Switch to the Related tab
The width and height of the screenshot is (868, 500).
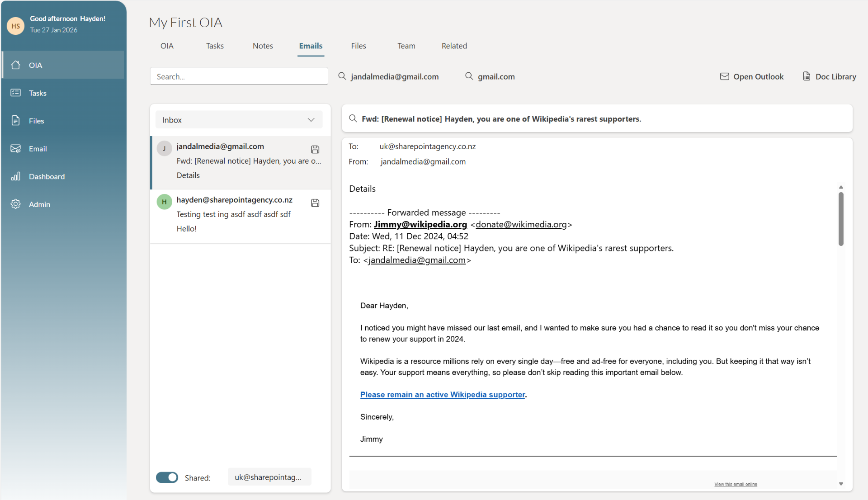[454, 46]
